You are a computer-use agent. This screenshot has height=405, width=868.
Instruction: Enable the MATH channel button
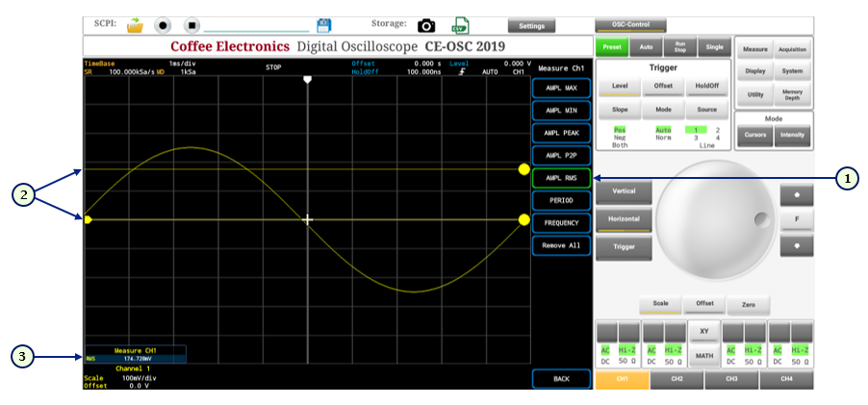pyautogui.click(x=704, y=356)
